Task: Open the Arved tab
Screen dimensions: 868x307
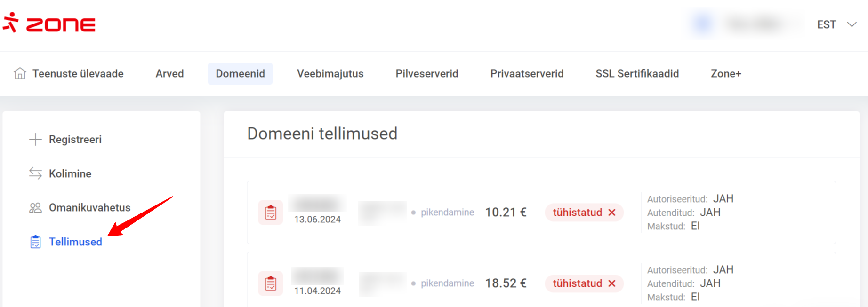Action: click(x=169, y=74)
